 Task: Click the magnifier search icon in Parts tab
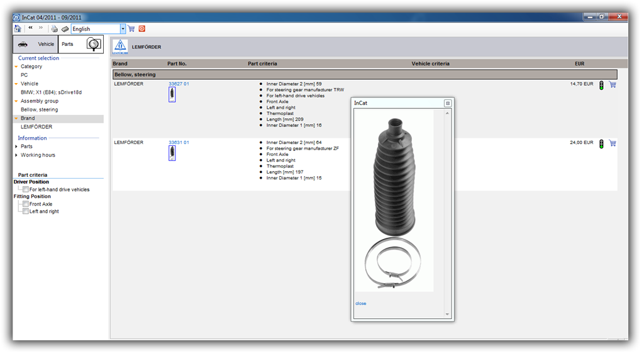[x=94, y=44]
